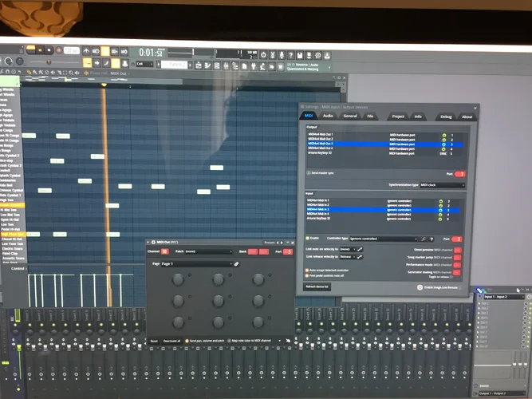Click curve icon beside Link note on velocity
The width and height of the screenshot is (532, 399).
pos(360,249)
